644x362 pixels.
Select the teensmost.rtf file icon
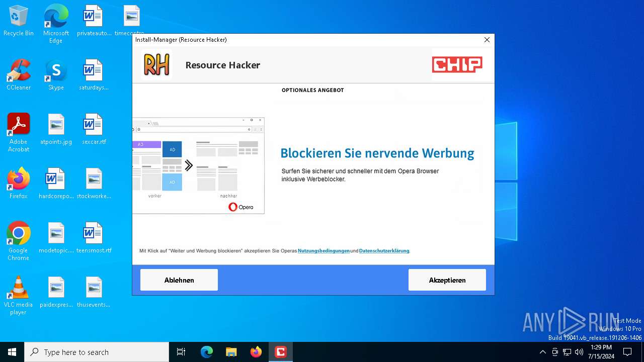click(94, 238)
